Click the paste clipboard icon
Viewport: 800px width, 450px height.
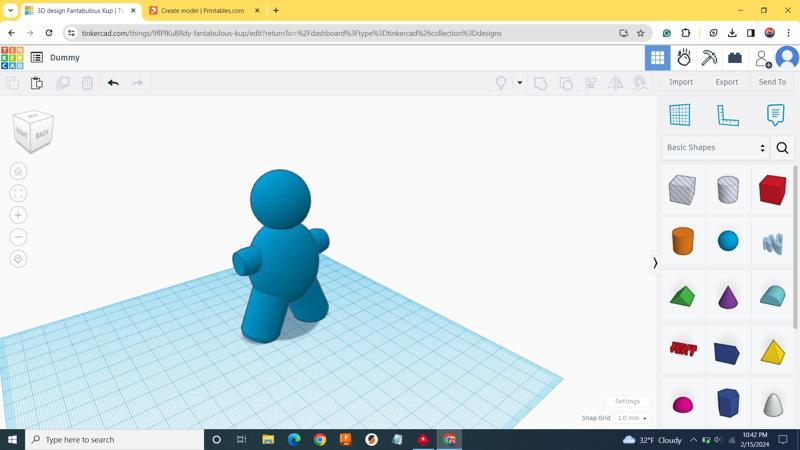[37, 83]
